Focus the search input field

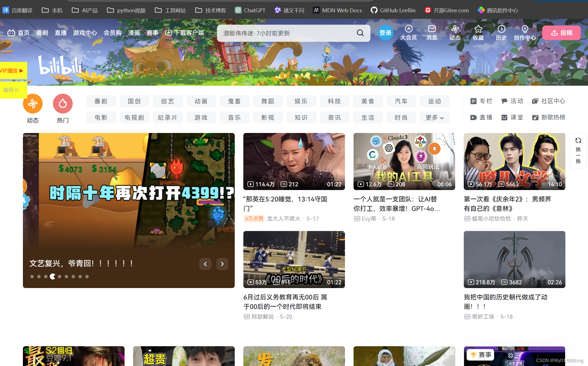[x=286, y=33]
